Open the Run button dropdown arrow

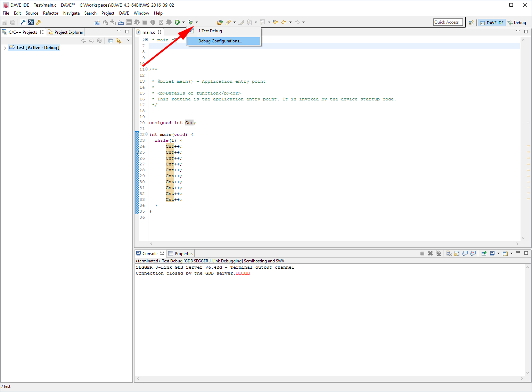[x=183, y=22]
